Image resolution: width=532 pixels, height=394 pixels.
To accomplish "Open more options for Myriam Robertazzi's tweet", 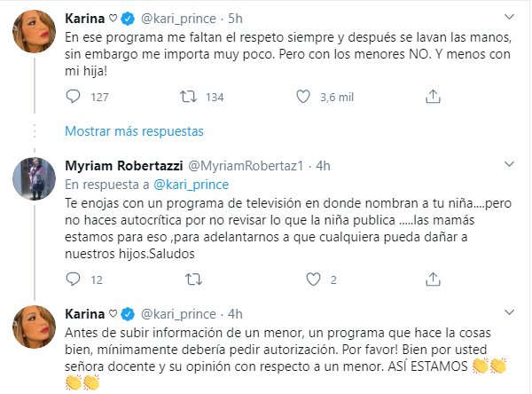I will click(507, 166).
